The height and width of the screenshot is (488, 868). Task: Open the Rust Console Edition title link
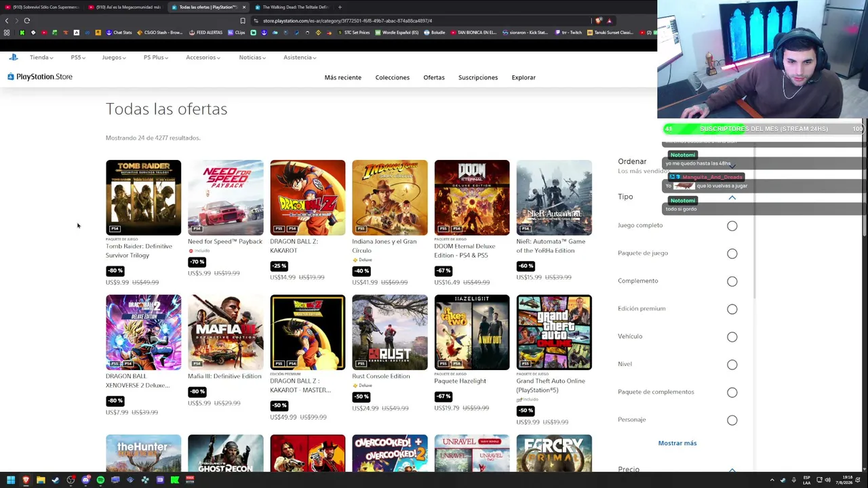pyautogui.click(x=381, y=376)
